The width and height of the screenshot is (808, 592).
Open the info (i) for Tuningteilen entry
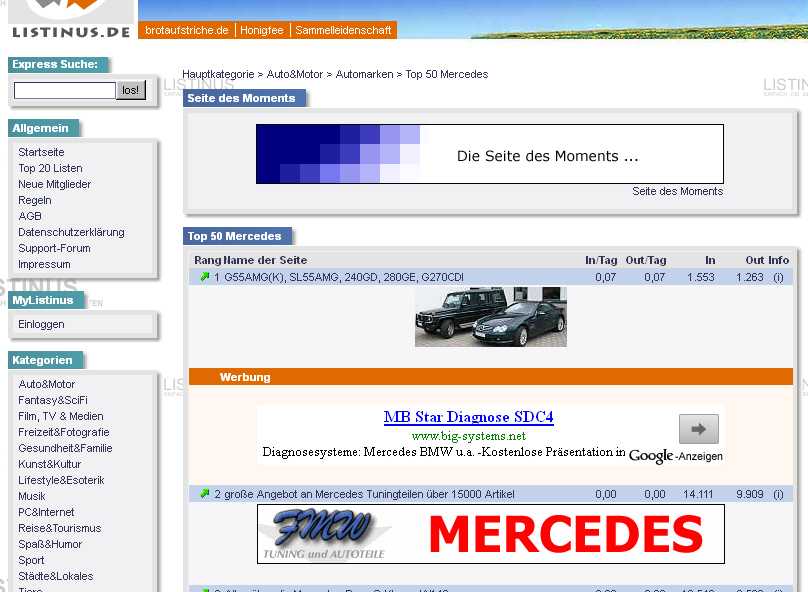pos(778,494)
